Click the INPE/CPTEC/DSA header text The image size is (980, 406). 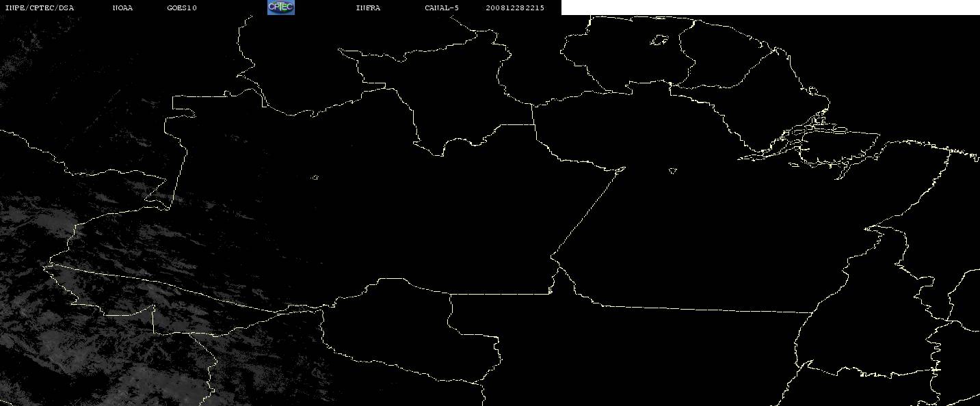pos(39,8)
